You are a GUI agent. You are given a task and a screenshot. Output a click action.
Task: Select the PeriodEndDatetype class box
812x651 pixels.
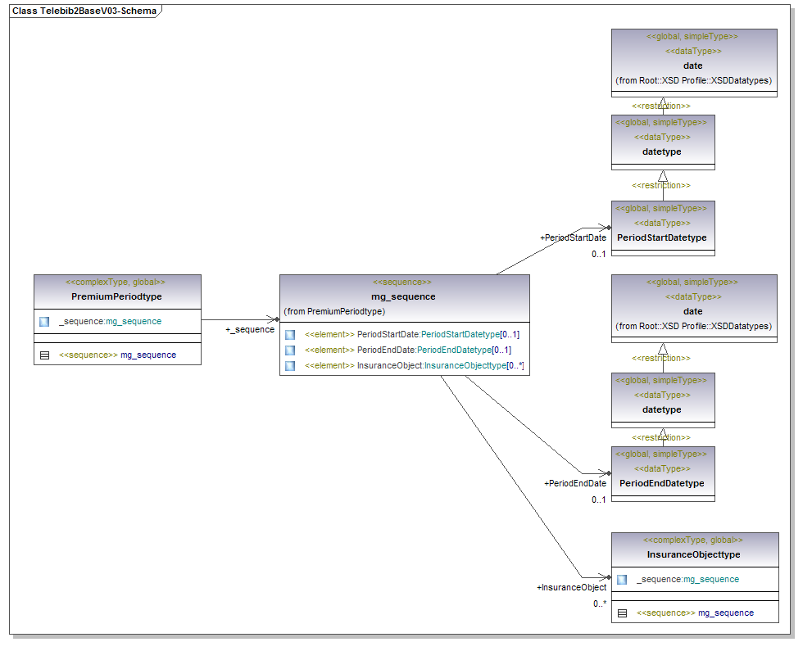coord(662,483)
